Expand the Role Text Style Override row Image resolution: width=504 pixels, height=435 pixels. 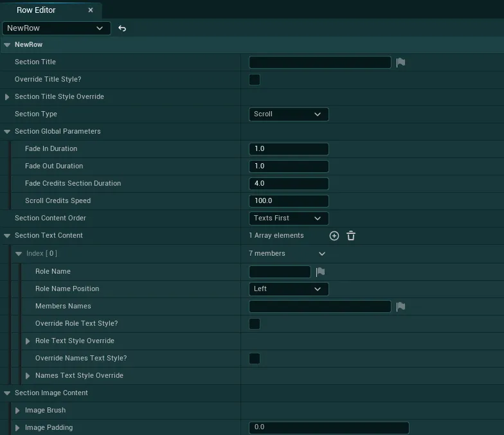point(28,341)
